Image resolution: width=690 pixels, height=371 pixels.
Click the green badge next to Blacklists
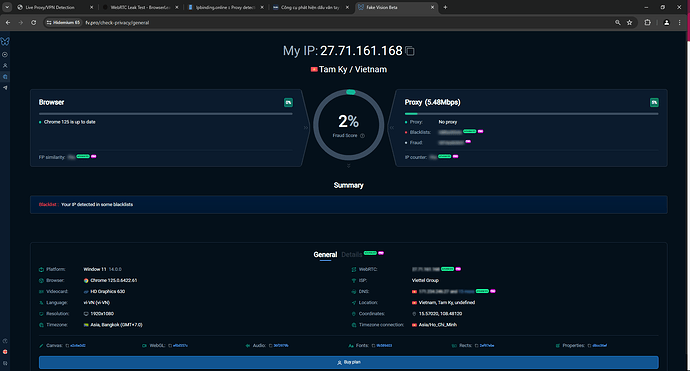(x=470, y=131)
